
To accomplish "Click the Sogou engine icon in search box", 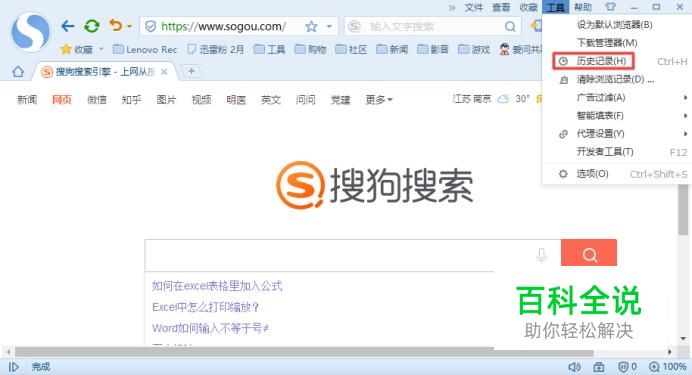I will [x=354, y=26].
